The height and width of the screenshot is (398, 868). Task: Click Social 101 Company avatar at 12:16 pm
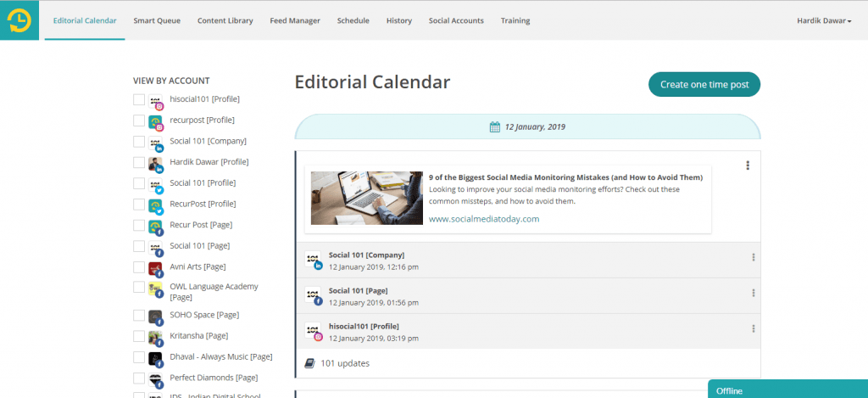pos(314,260)
